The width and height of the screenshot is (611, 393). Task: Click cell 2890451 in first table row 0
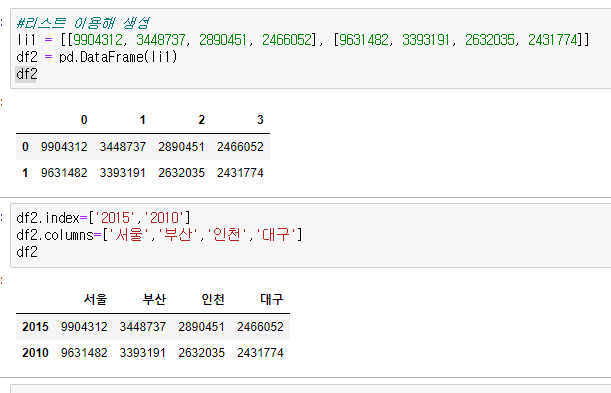tap(182, 147)
